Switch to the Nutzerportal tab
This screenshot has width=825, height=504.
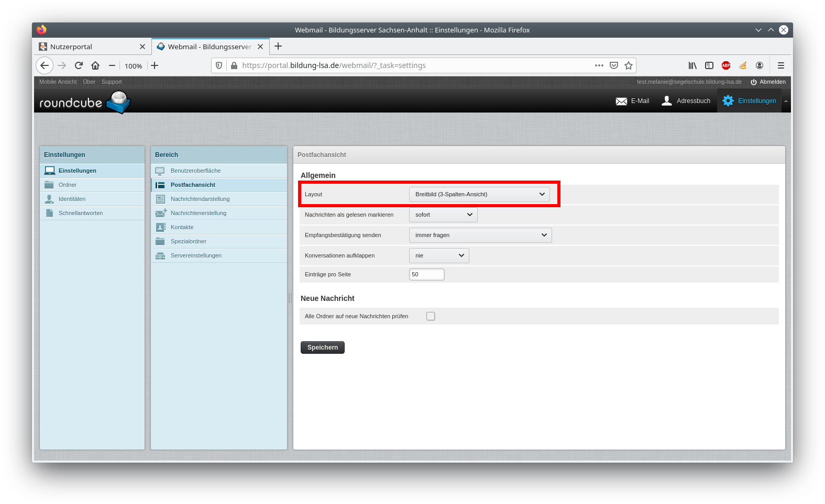click(x=92, y=47)
